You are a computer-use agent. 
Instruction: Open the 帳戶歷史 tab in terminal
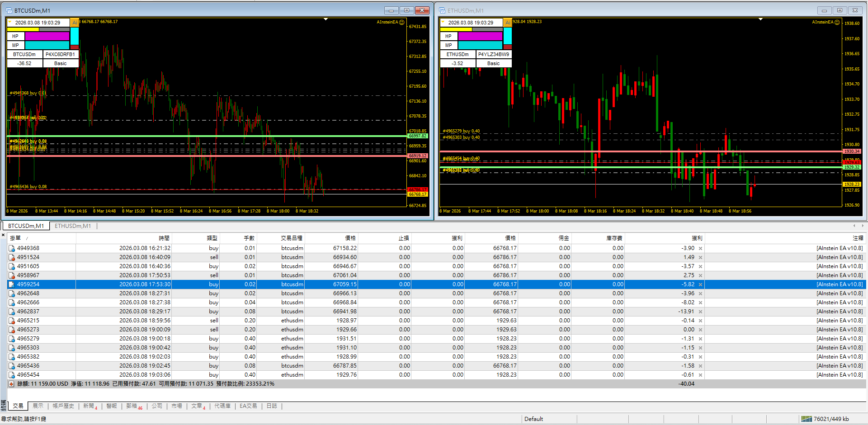point(63,406)
